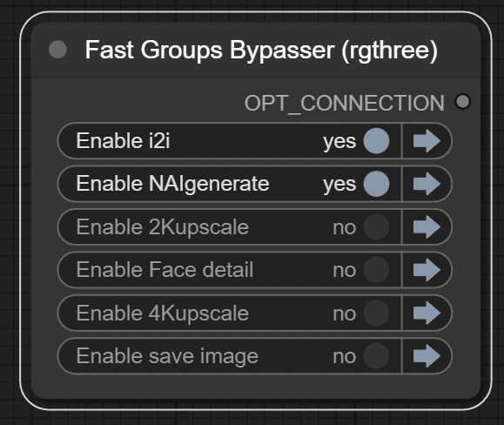
Task: Disable the Enable i2i toggle
Action: click(376, 141)
